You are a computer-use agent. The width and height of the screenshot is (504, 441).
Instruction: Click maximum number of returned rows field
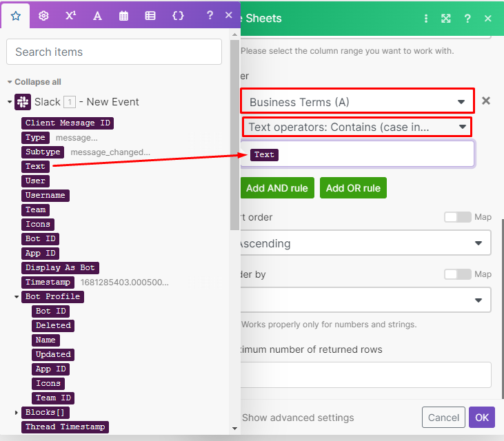tap(365, 375)
